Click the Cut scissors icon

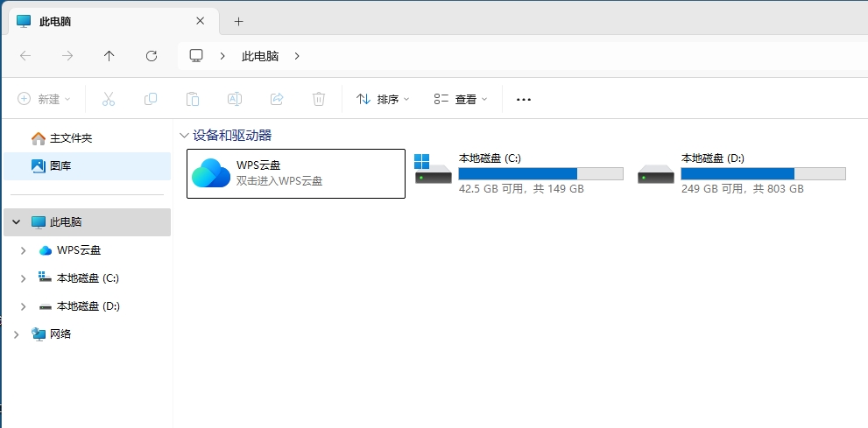109,99
